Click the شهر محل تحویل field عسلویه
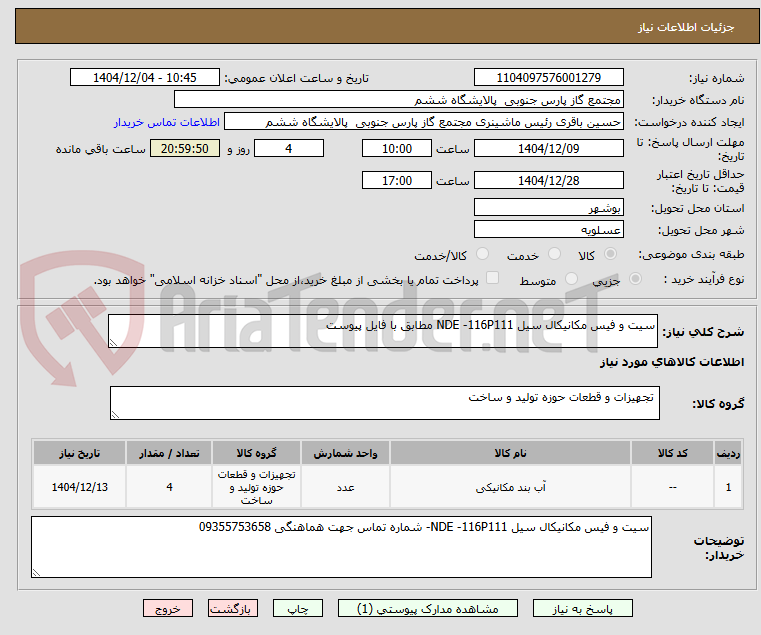Image resolution: width=761 pixels, height=635 pixels. pos(548,229)
